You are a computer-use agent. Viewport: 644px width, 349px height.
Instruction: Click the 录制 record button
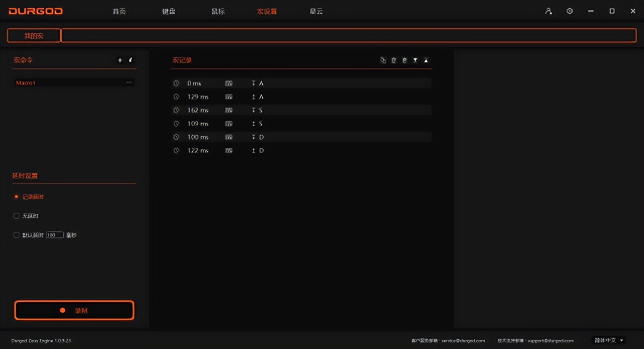pos(74,310)
